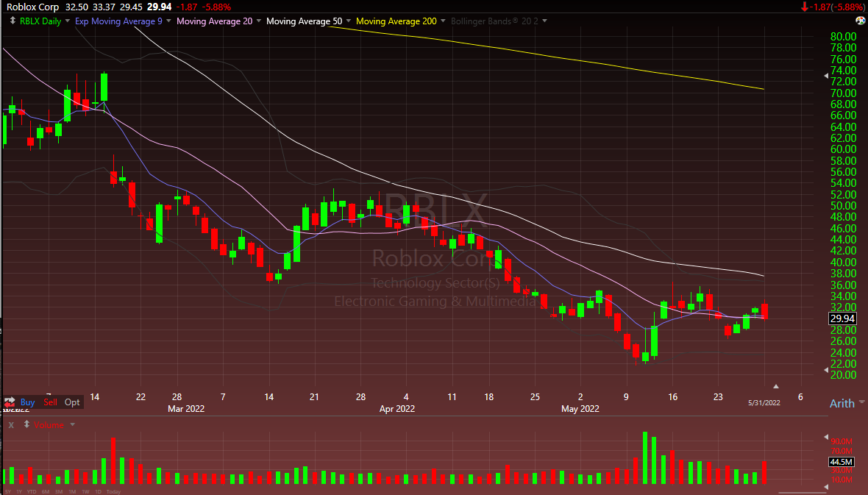Select the Today time range
Viewport: 868px width, 495px height.
coord(113,491)
